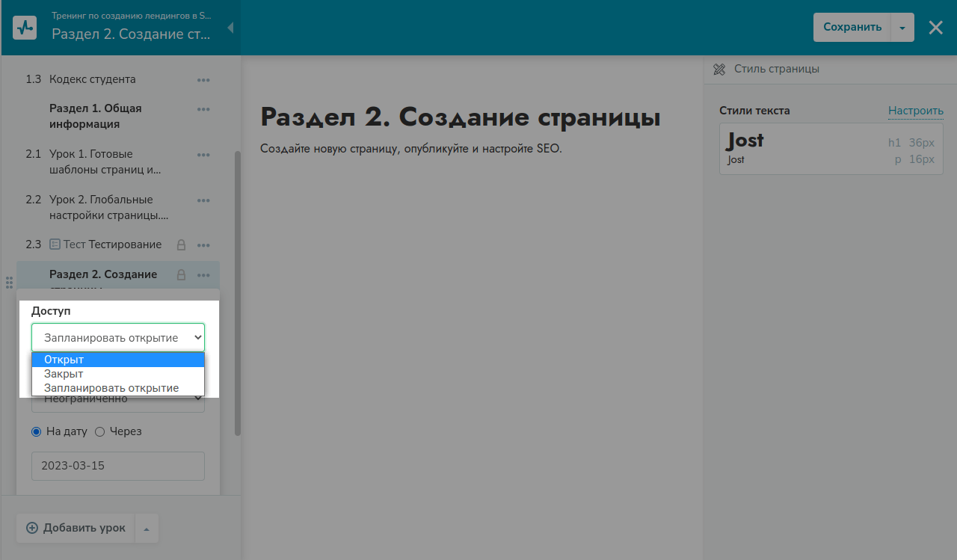The image size is (957, 560).
Task: Expand the arrow next to Сохранить
Action: point(902,28)
